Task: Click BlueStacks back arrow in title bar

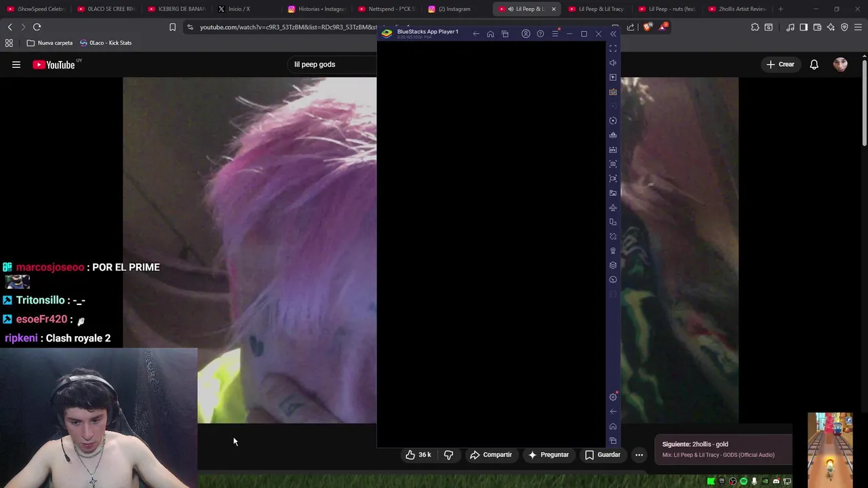Action: pos(476,34)
